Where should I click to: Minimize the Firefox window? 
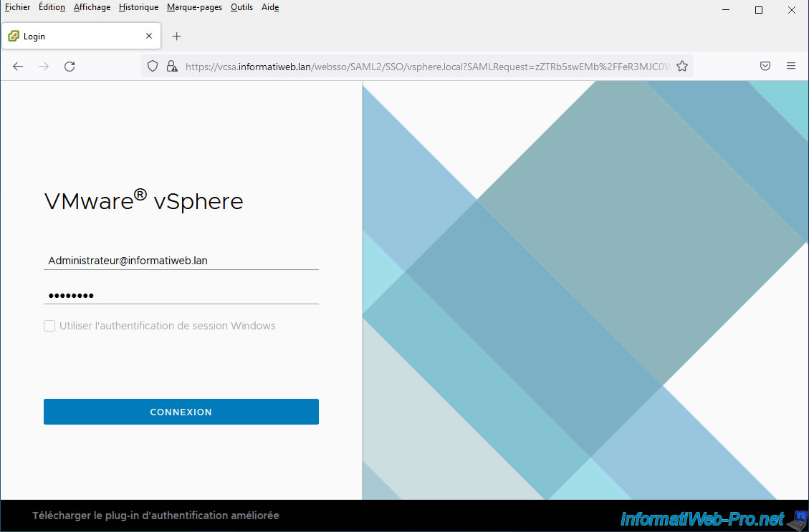pos(726,10)
